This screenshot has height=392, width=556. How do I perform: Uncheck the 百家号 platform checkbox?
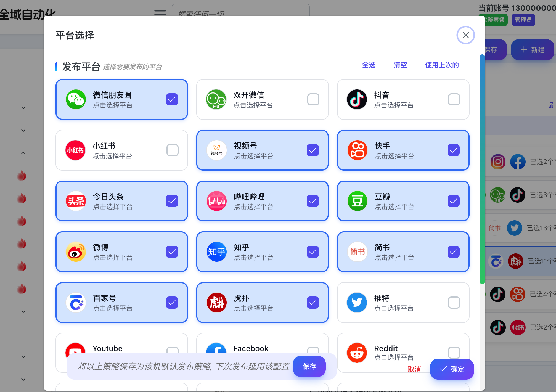tap(172, 303)
